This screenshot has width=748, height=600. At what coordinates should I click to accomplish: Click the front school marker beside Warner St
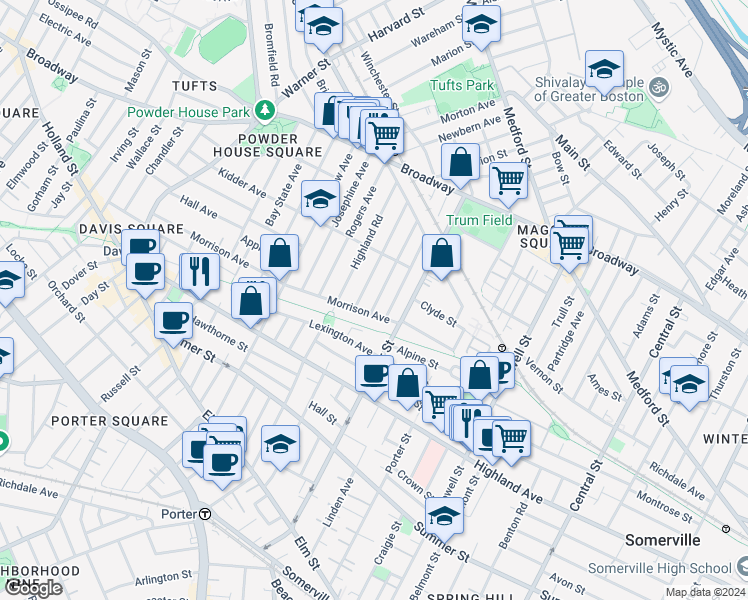click(x=323, y=26)
